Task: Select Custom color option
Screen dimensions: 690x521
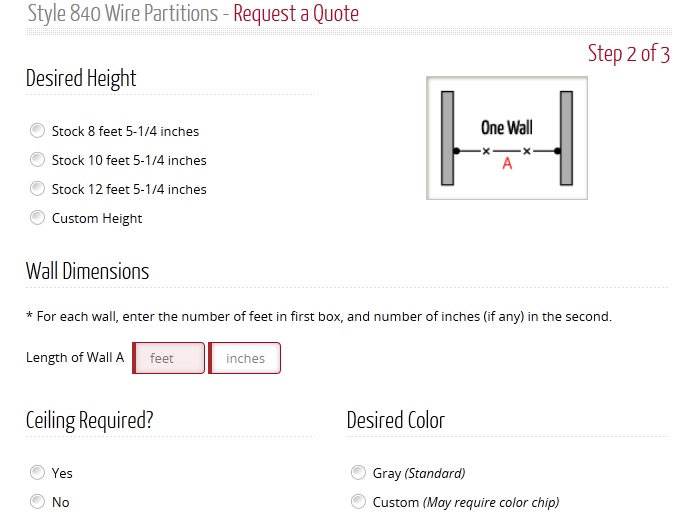Action: click(358, 502)
